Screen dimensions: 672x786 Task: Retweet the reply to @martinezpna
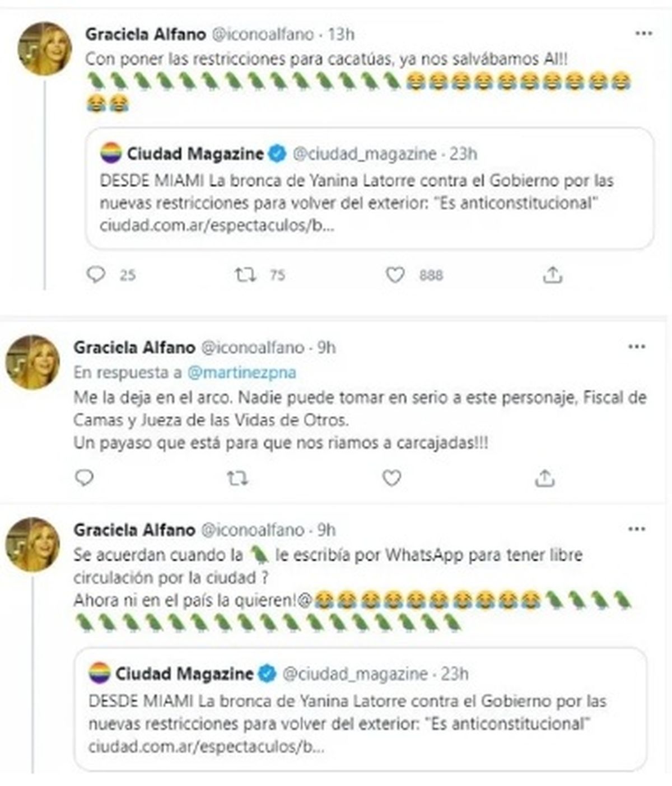(x=237, y=478)
